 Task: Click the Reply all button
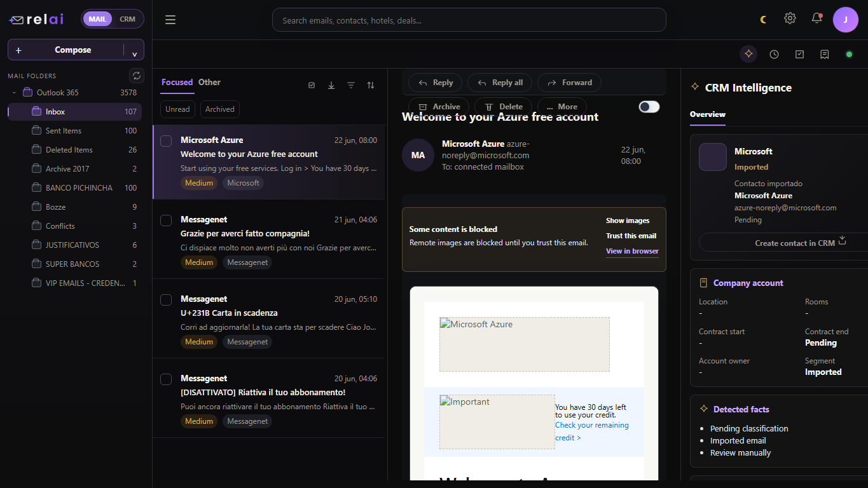(x=500, y=83)
